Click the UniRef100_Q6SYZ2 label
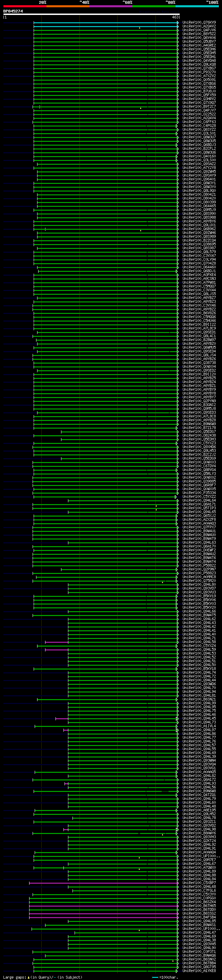 [199, 129]
